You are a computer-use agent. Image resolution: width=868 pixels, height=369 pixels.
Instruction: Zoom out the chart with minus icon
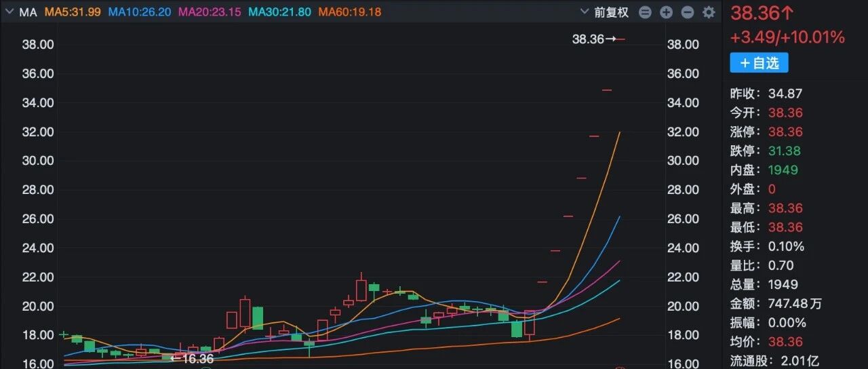[687, 12]
